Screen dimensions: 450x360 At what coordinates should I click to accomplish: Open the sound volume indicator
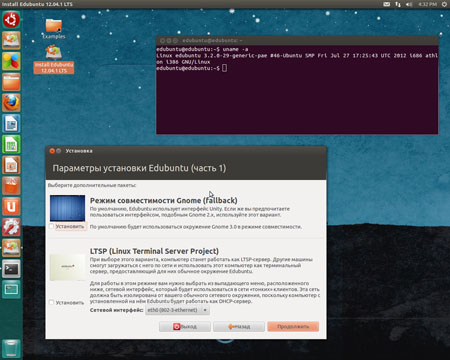pyautogui.click(x=409, y=4)
